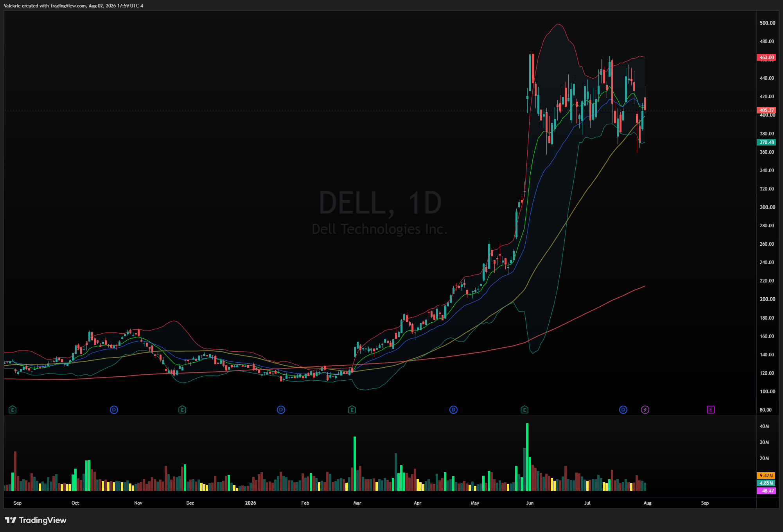
Task: Select the magenta -48.47 value label
Action: (x=767, y=491)
